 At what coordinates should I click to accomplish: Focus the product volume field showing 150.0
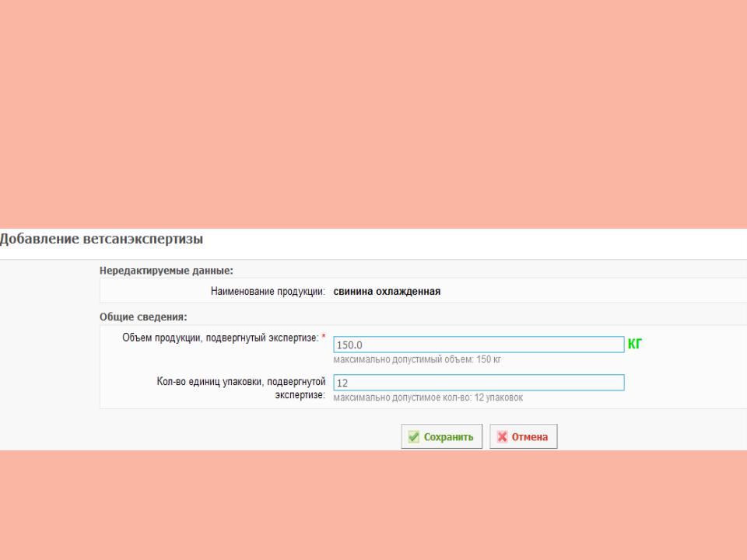tap(479, 345)
